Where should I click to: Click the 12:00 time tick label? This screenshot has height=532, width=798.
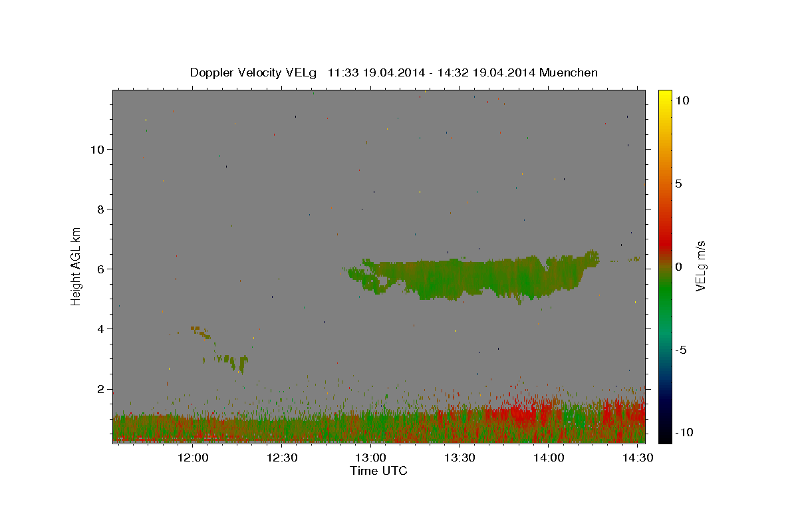pos(194,458)
